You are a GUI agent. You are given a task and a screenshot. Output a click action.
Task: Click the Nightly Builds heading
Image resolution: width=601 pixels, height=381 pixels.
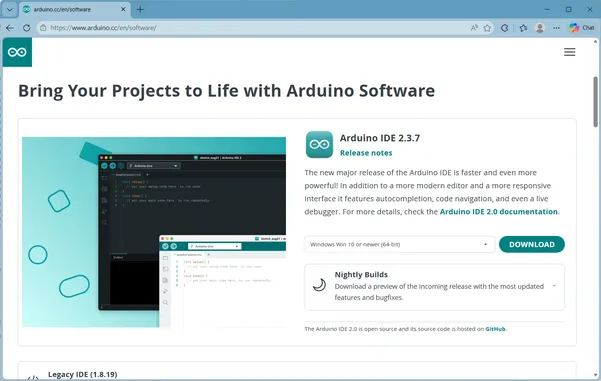tap(361, 274)
